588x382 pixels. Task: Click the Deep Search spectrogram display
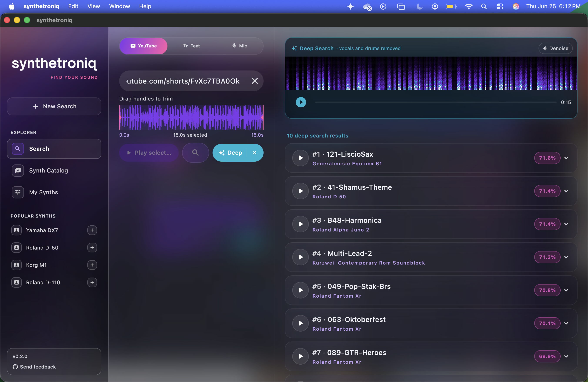pos(431,73)
